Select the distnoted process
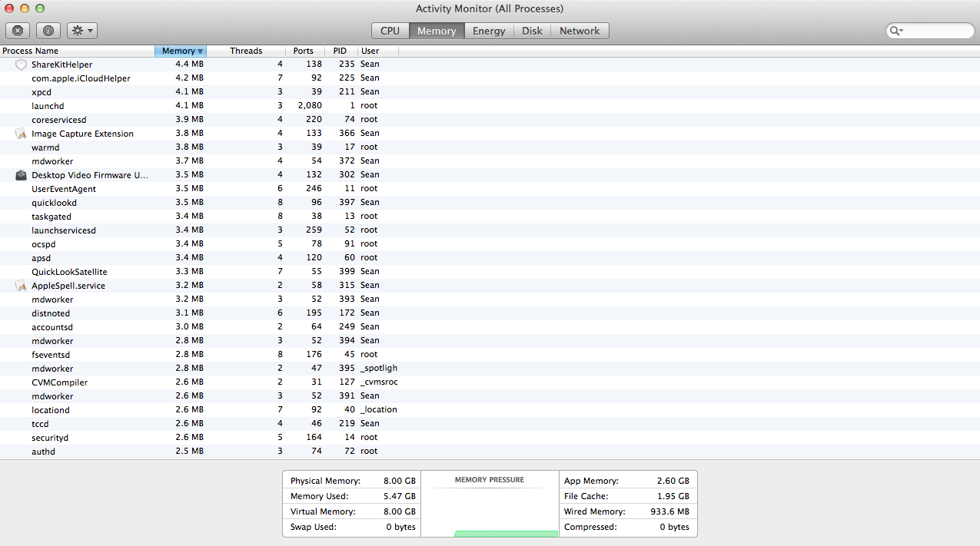 490,313
